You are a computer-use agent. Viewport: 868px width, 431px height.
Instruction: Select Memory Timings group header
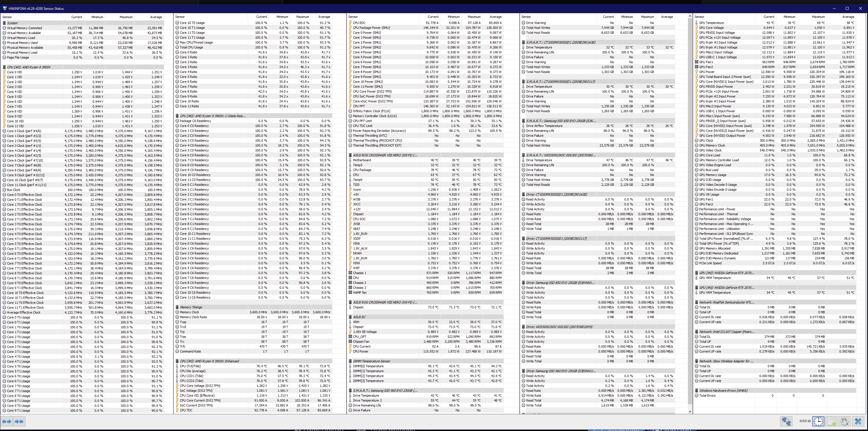pyautogui.click(x=191, y=307)
